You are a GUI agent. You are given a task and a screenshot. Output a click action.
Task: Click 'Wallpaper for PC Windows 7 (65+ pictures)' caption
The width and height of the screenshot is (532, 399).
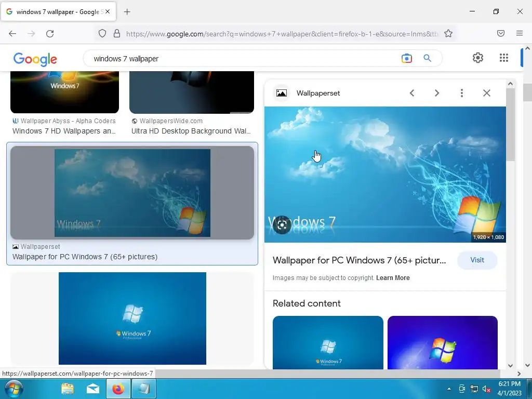click(85, 257)
